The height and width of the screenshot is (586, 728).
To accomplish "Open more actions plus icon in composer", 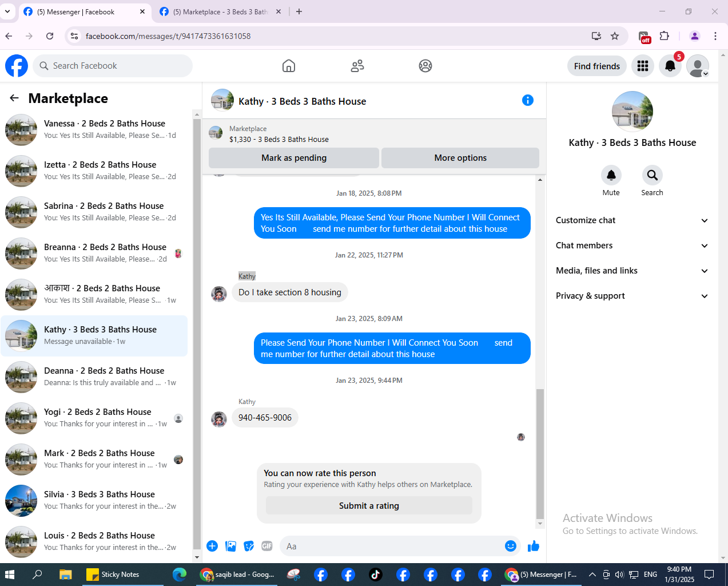I will coord(212,546).
